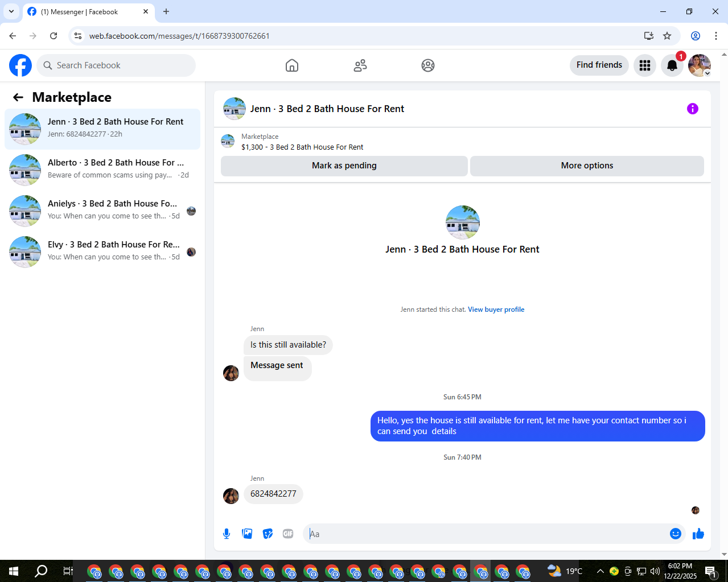Image resolution: width=728 pixels, height=582 pixels.
Task: Click the large listing photo in the chat
Action: pyautogui.click(x=463, y=222)
